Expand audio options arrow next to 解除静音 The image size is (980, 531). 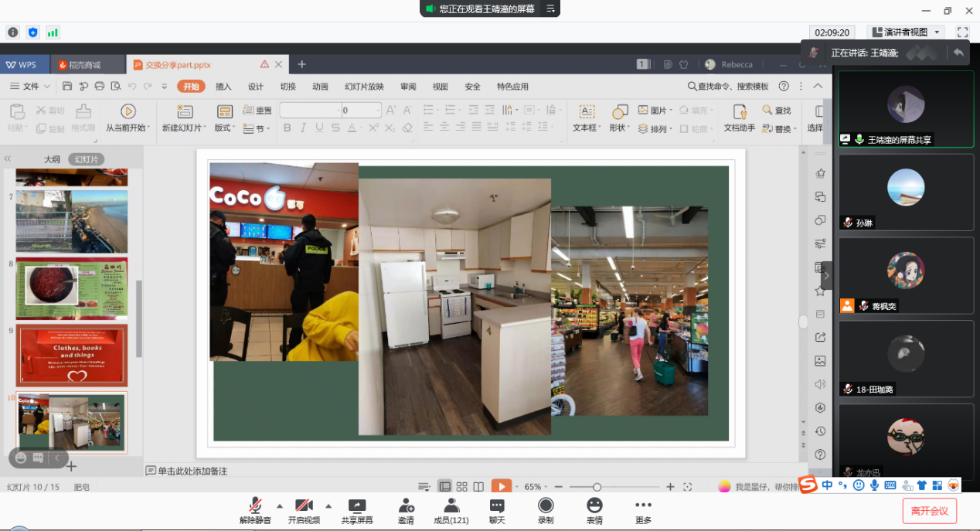[280, 506]
